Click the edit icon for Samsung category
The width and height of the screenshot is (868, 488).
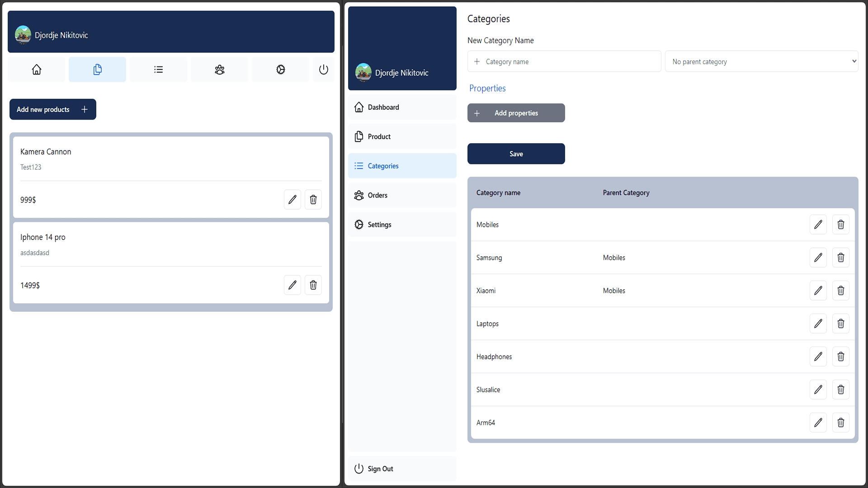[818, 258]
